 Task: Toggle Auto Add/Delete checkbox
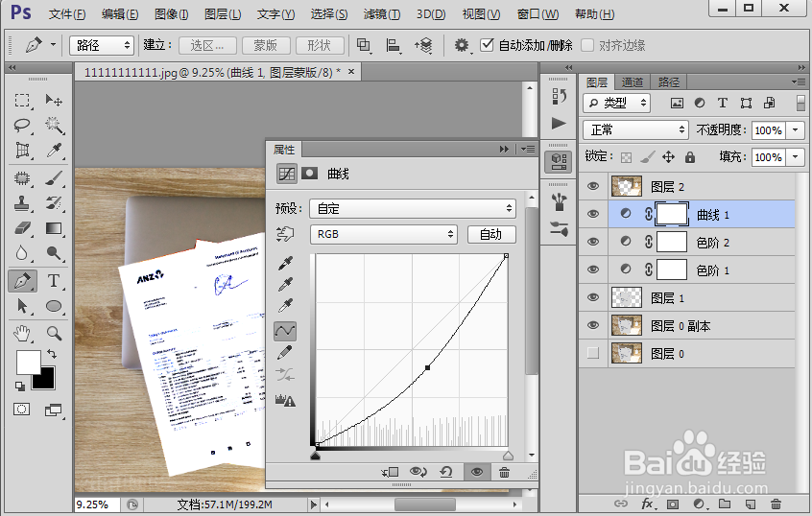[487, 45]
